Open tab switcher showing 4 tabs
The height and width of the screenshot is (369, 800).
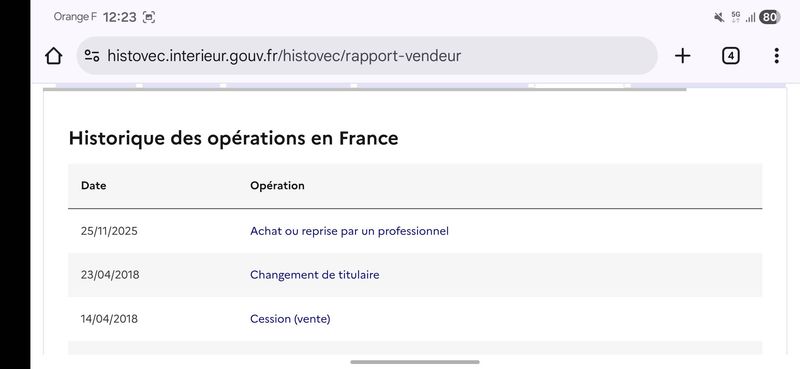(731, 56)
